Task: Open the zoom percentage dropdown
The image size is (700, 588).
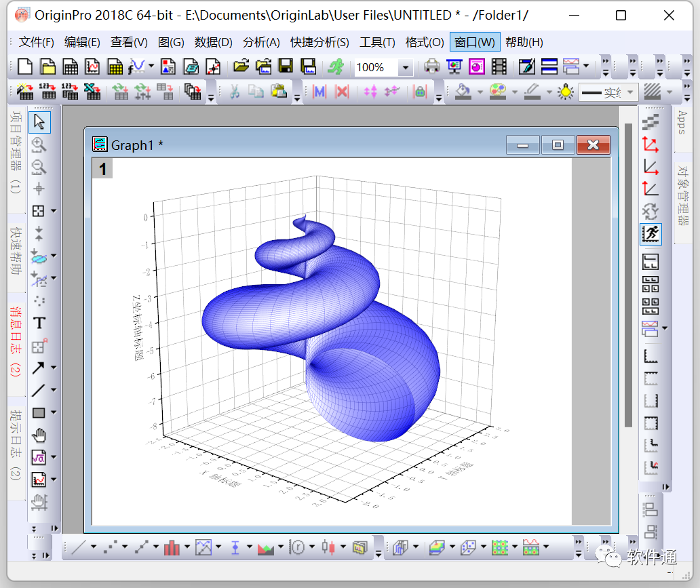Action: tap(406, 67)
